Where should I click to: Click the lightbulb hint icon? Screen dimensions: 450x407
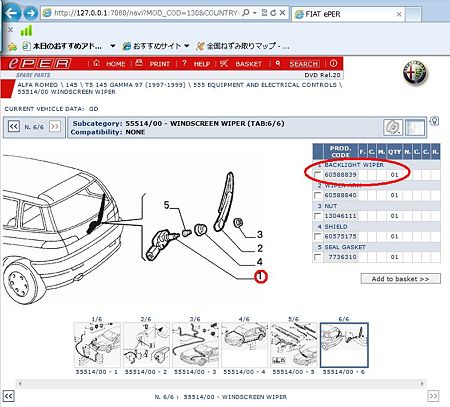(434, 121)
